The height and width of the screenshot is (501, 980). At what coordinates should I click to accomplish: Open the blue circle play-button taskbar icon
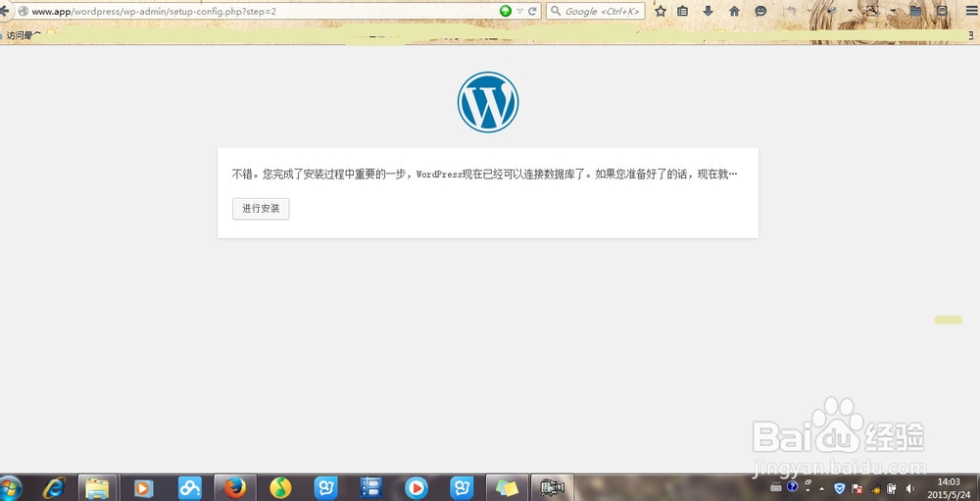pos(416,488)
